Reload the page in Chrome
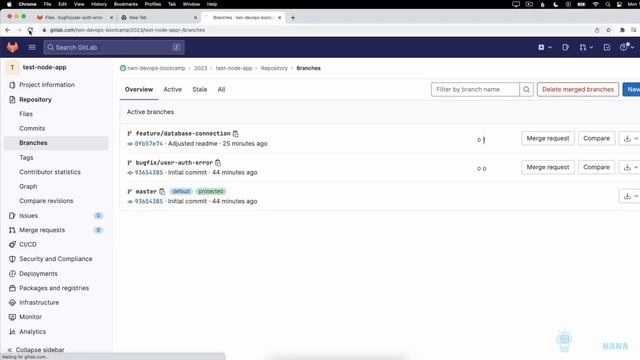The width and height of the screenshot is (640, 360). (30, 30)
